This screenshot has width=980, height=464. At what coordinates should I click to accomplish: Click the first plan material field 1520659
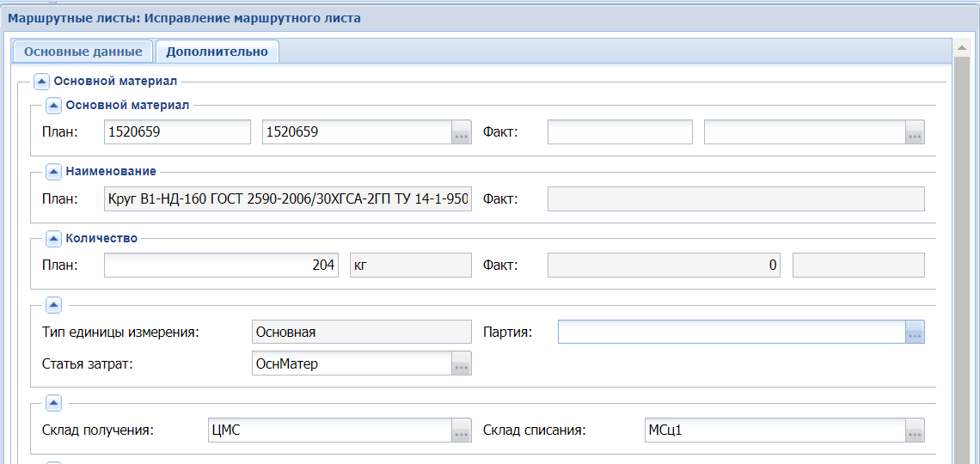click(x=176, y=132)
